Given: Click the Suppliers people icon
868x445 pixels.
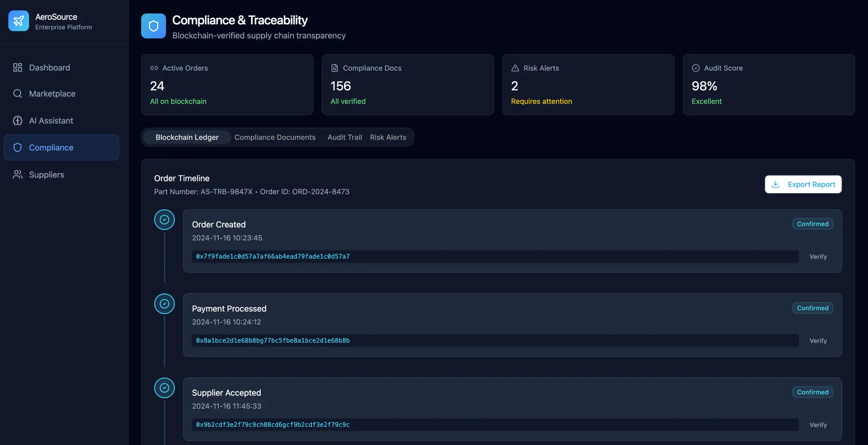Looking at the screenshot, I should pyautogui.click(x=17, y=175).
